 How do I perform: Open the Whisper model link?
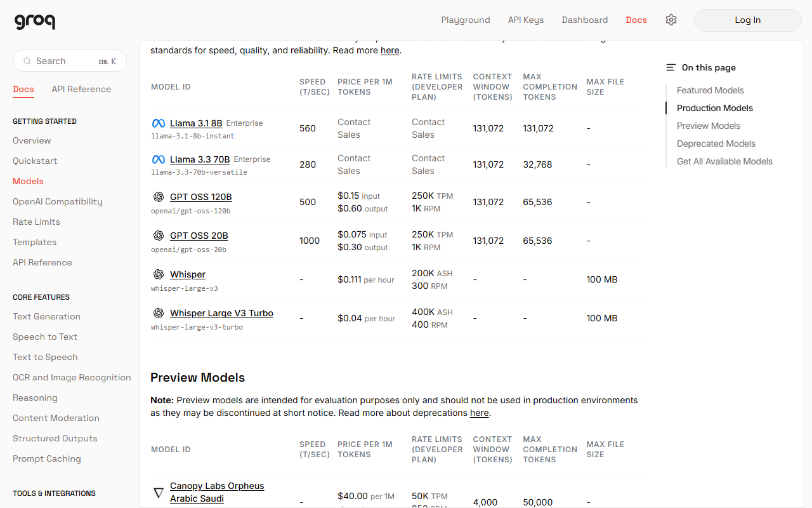point(188,274)
